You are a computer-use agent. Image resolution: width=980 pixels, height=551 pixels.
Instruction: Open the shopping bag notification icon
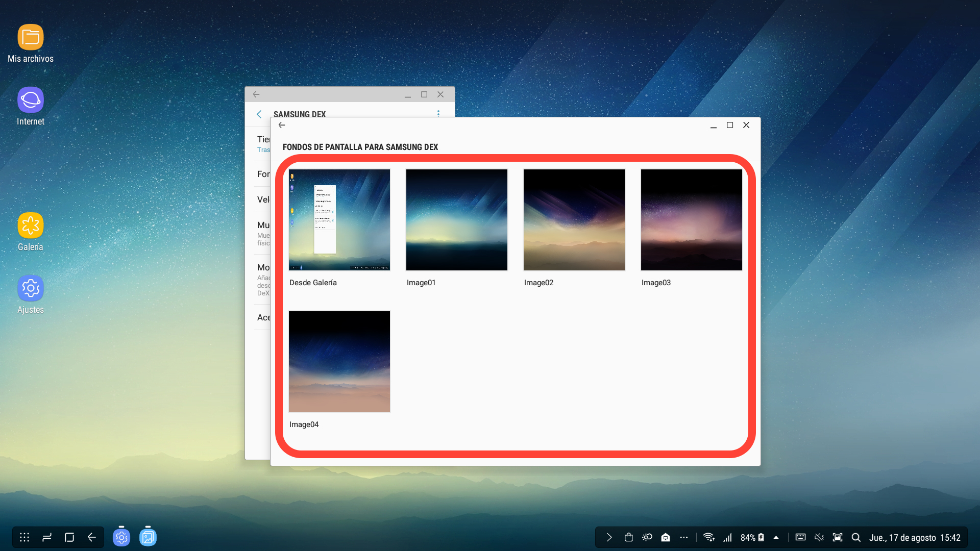coord(629,537)
